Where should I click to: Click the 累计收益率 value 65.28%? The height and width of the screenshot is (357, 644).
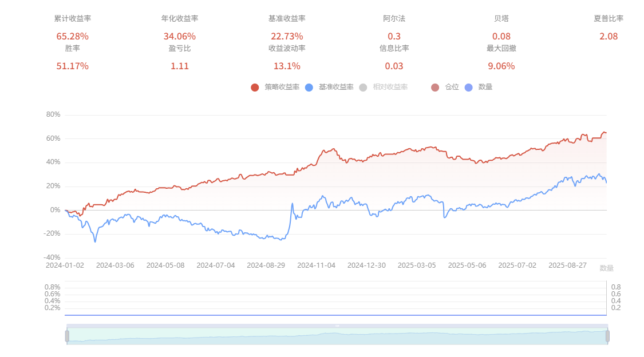72,37
